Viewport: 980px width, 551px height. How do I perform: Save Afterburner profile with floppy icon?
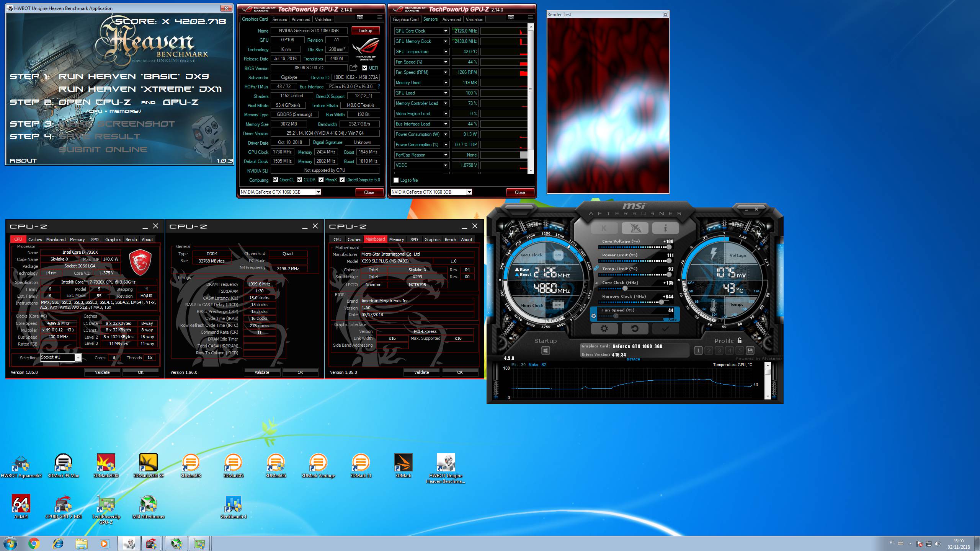pos(750,350)
